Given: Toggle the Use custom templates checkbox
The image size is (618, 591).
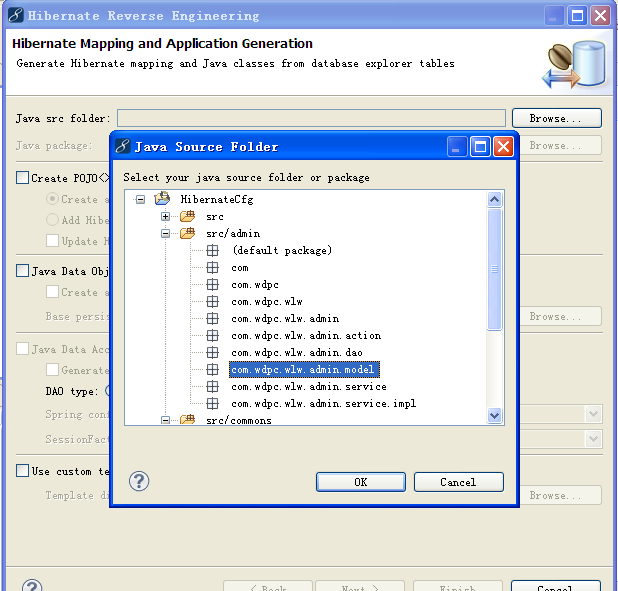Looking at the screenshot, I should pos(22,471).
